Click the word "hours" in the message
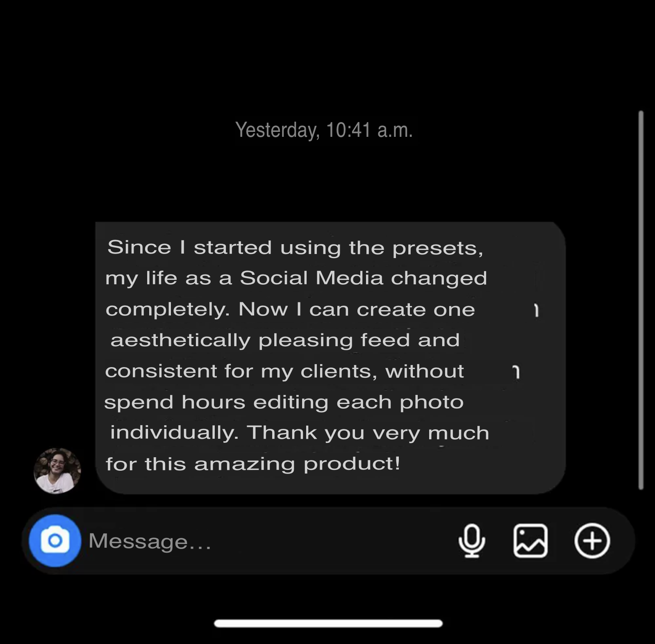The height and width of the screenshot is (644, 655). pos(213,402)
